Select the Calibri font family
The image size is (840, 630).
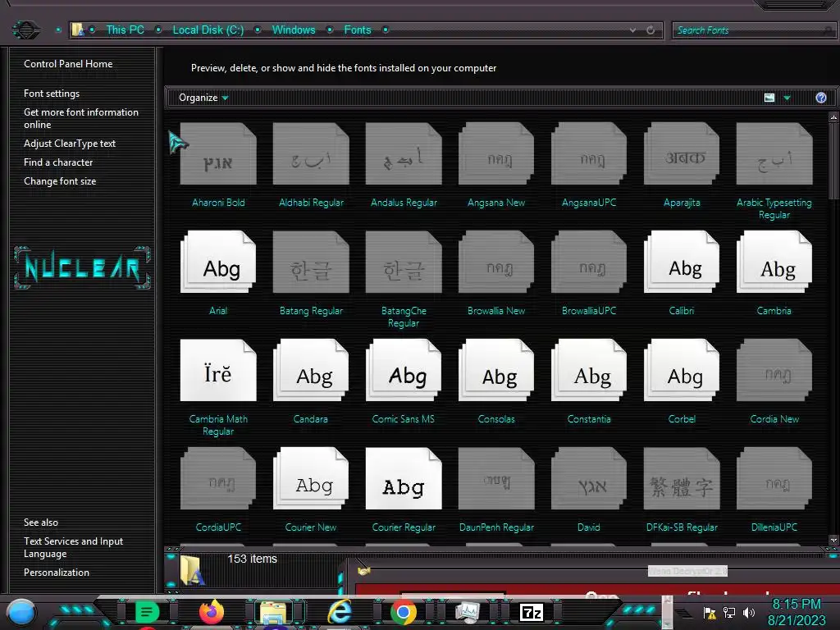pos(682,262)
